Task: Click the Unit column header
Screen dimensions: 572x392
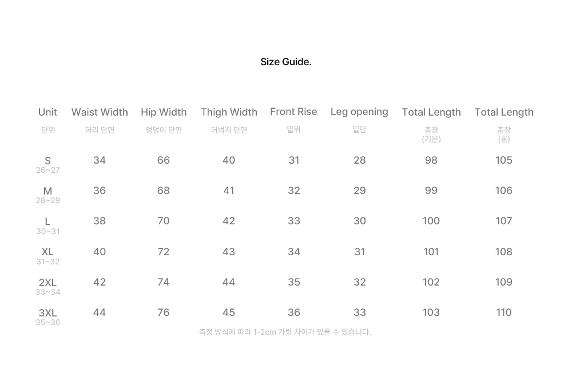Action: coord(48,112)
